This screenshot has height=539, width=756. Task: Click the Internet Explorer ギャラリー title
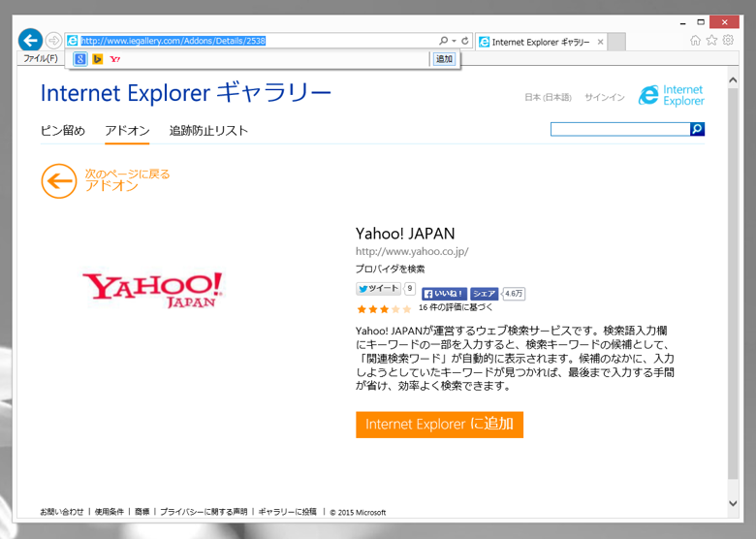tap(186, 92)
